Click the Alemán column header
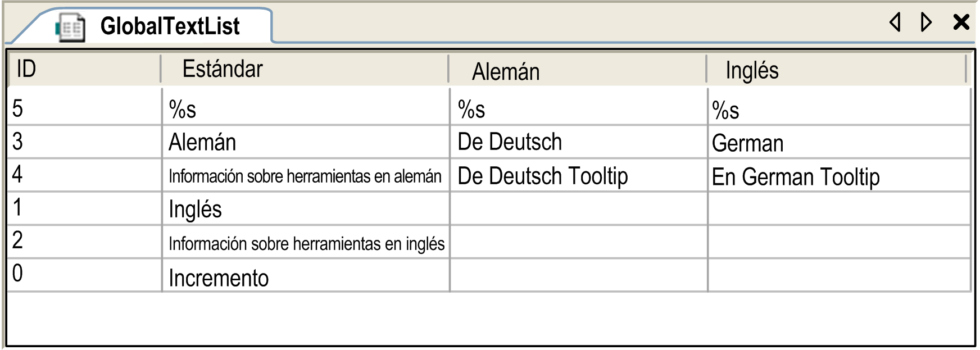Screen dimensions: 980x350 (x=578, y=69)
